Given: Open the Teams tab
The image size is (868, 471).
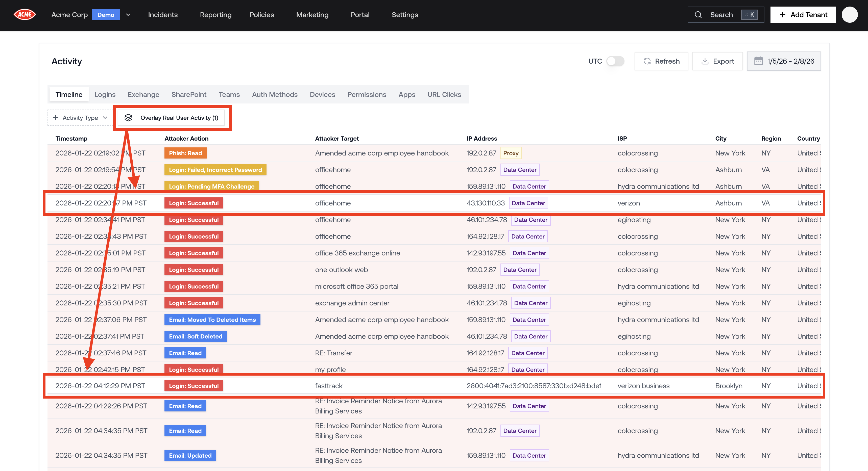Looking at the screenshot, I should [229, 95].
